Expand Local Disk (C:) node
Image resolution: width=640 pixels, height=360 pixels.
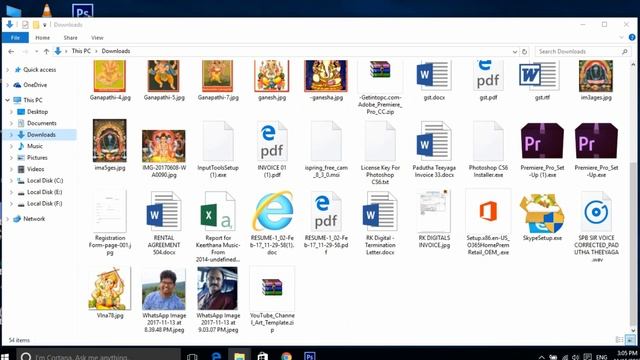[x=11, y=180]
